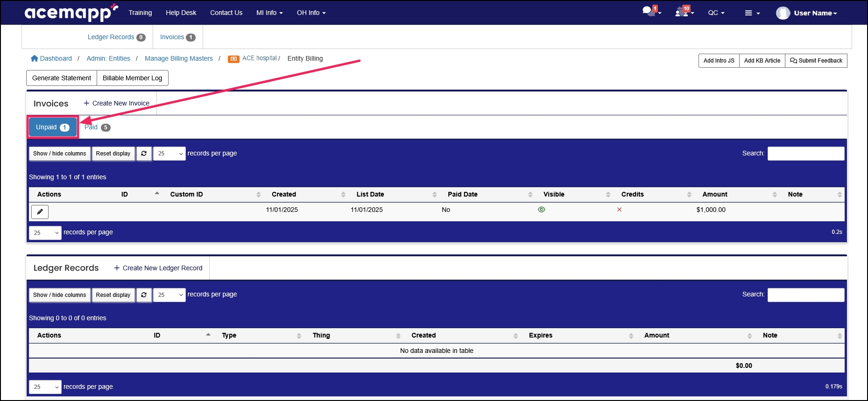868x401 pixels.
Task: Open the Help Desk menu item
Action: click(x=181, y=13)
